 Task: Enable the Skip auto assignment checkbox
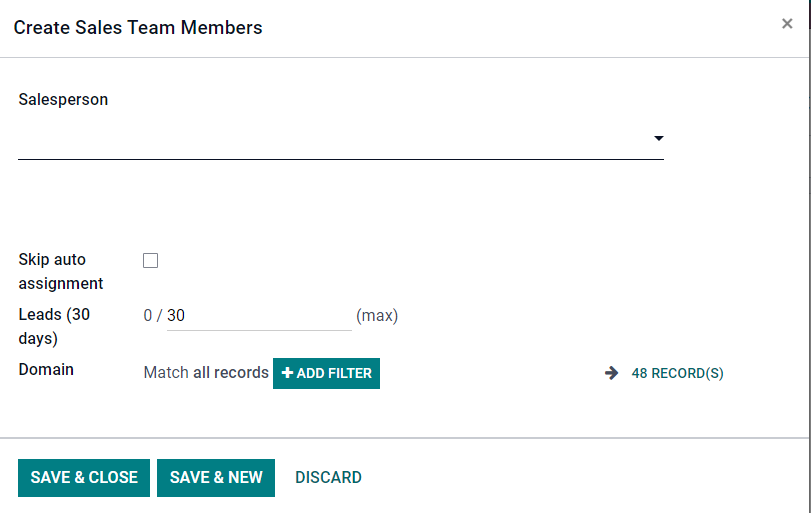pyautogui.click(x=151, y=261)
